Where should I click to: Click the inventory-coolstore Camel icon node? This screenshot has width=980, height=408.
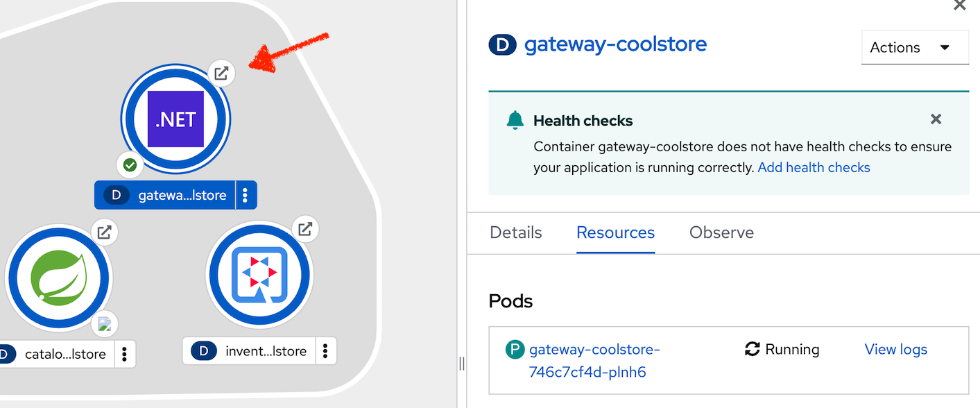tap(259, 274)
